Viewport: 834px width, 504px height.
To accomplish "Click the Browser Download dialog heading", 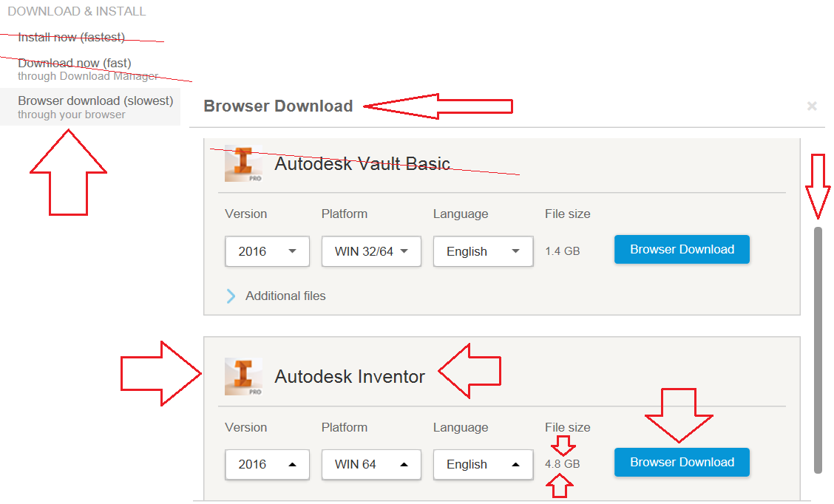I will click(278, 106).
